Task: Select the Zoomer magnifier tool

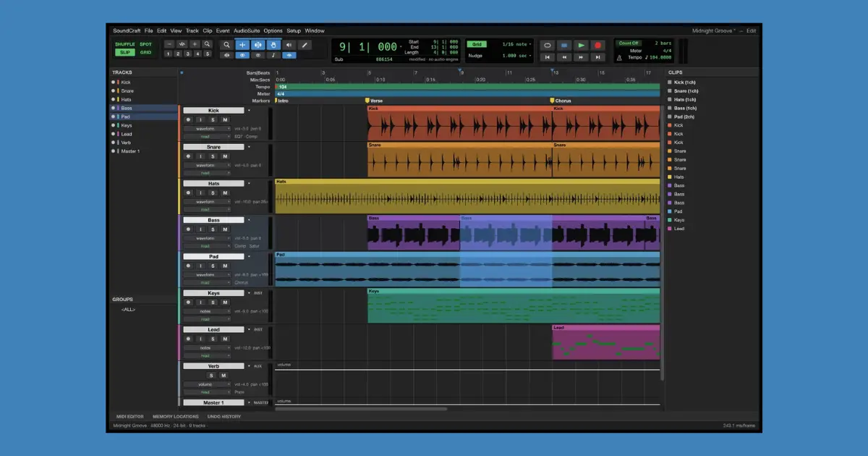Action: [226, 44]
